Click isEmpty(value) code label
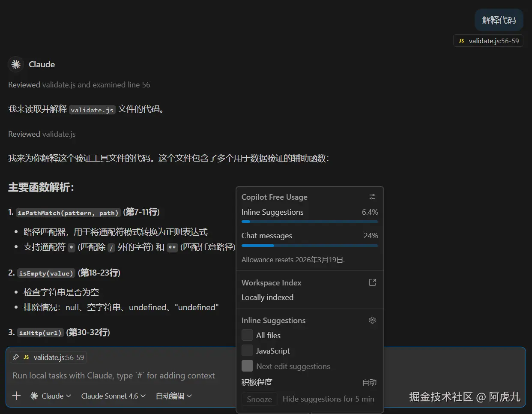The image size is (532, 414). click(x=46, y=273)
